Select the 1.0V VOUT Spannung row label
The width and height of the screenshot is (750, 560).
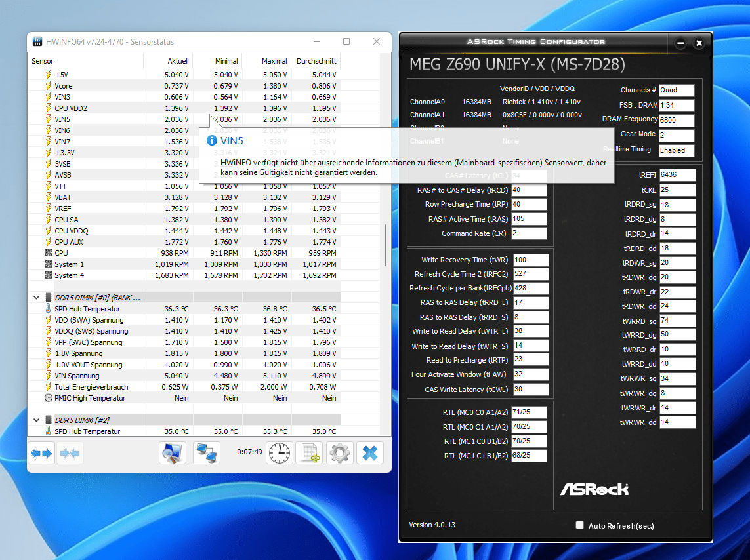tap(89, 365)
